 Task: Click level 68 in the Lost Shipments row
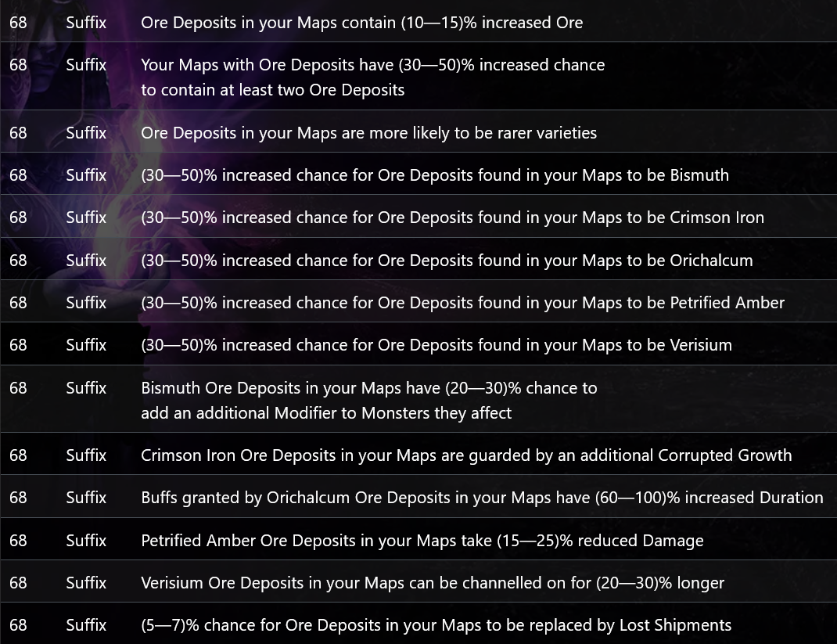(x=18, y=624)
